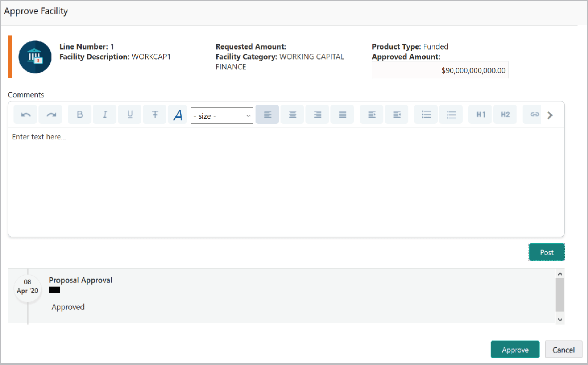
Task: Click the comment history scroll up arrow
Action: point(560,274)
